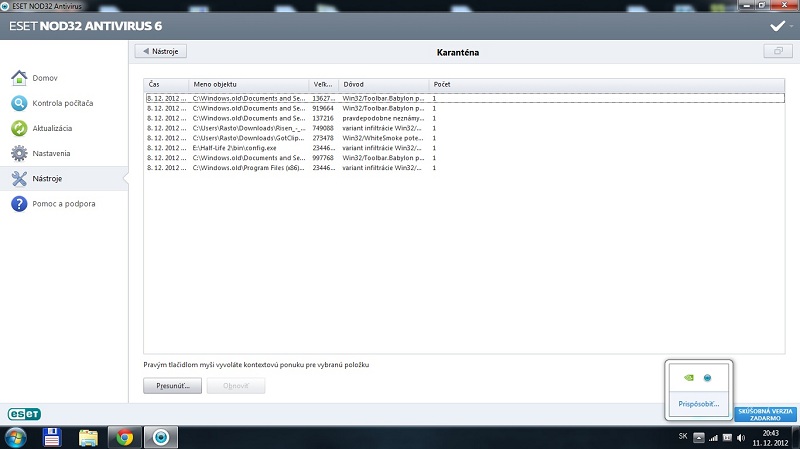800x449 pixels.
Task: Click the NVIDIA icon in tray popup
Action: tap(688, 378)
